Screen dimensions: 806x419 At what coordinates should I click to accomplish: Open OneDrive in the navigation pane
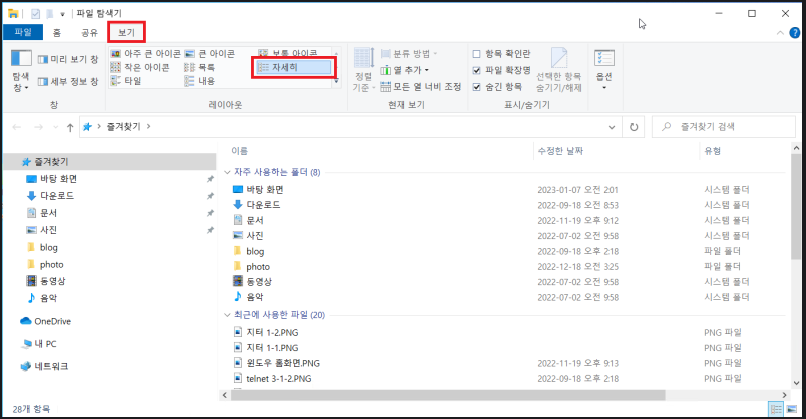[x=52, y=321]
